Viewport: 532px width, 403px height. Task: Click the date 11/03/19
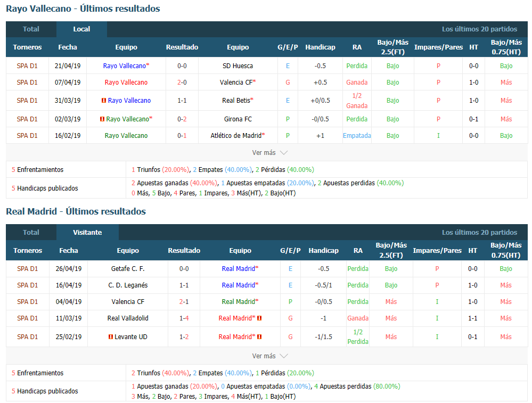point(69,318)
